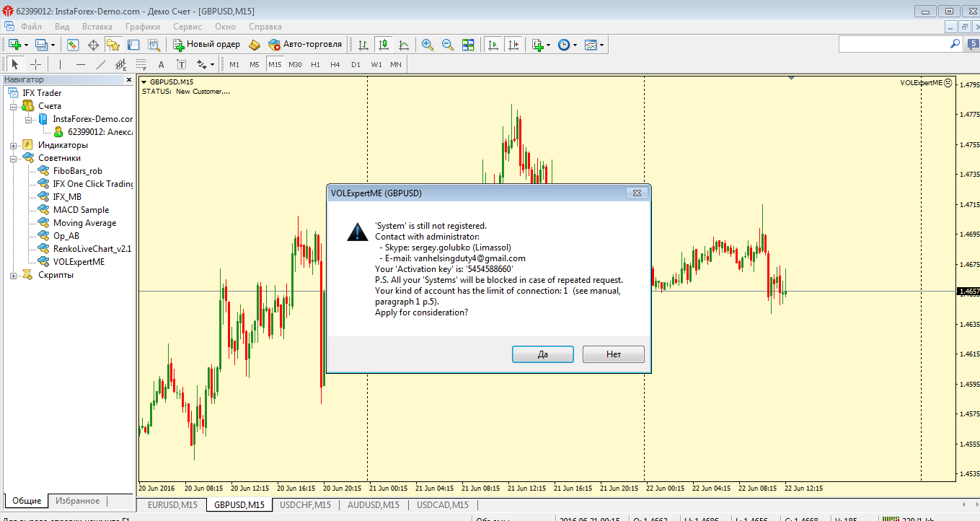
Task: Select the text 'A' drawing tool
Action: [x=161, y=64]
